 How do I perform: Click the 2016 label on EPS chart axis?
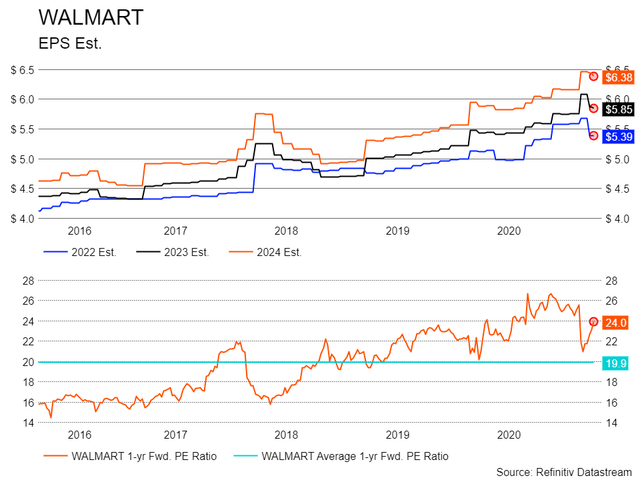[x=80, y=231]
